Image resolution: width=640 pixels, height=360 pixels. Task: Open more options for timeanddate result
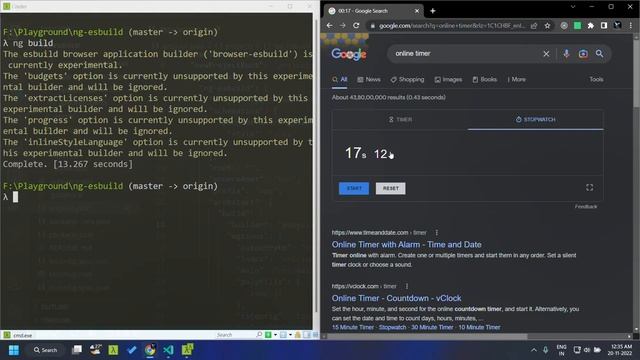[436, 232]
